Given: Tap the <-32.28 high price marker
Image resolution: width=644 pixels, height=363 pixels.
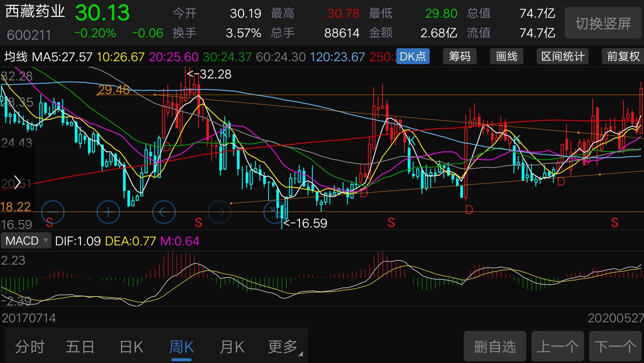Looking at the screenshot, I should click(x=209, y=74).
